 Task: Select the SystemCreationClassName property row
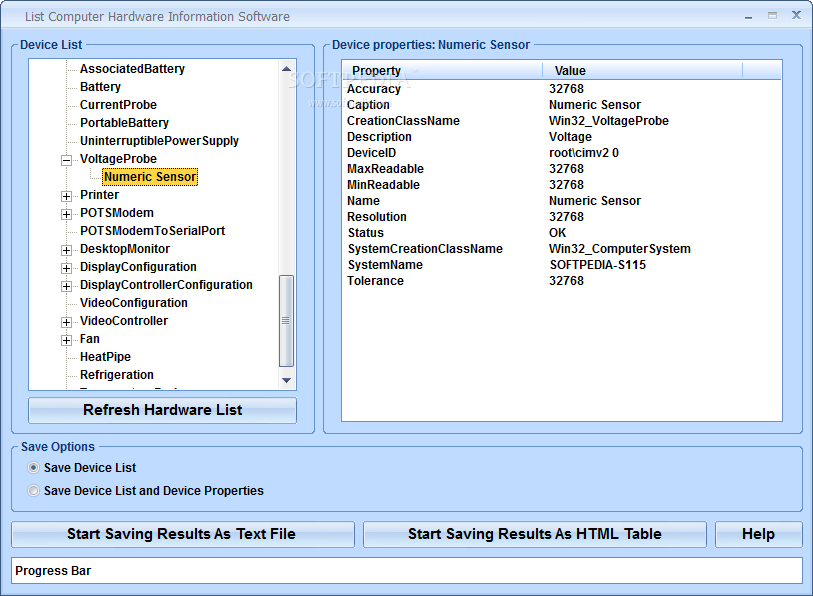pos(562,249)
